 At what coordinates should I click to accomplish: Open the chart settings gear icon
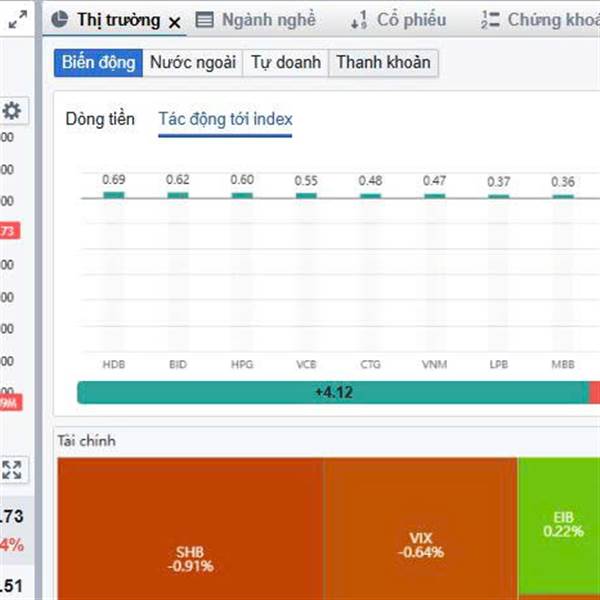[x=12, y=111]
